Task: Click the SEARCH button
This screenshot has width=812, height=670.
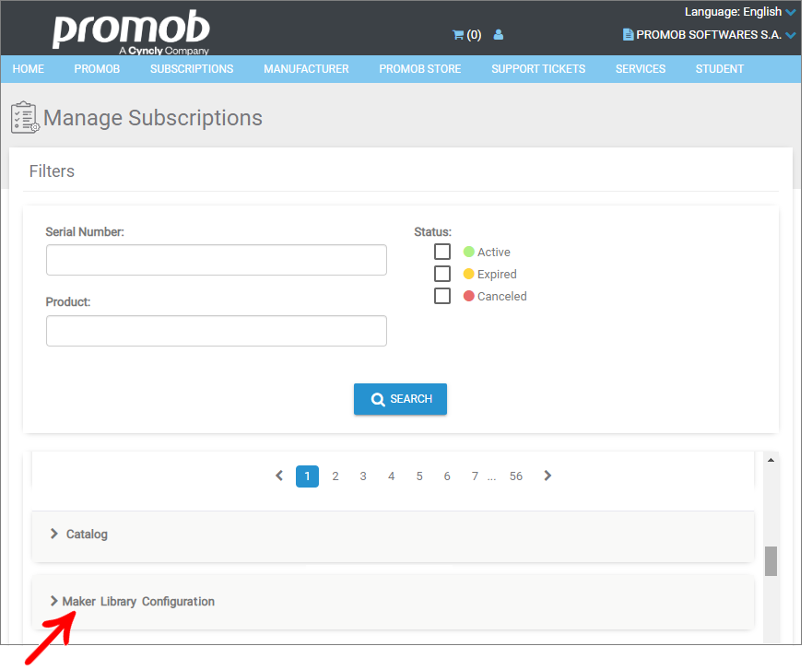Action: point(400,399)
